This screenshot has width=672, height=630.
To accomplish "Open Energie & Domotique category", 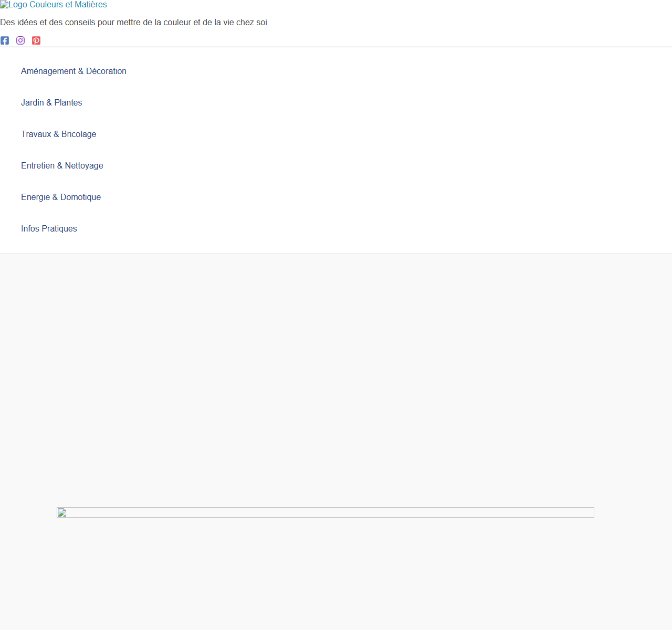I will click(x=61, y=197).
